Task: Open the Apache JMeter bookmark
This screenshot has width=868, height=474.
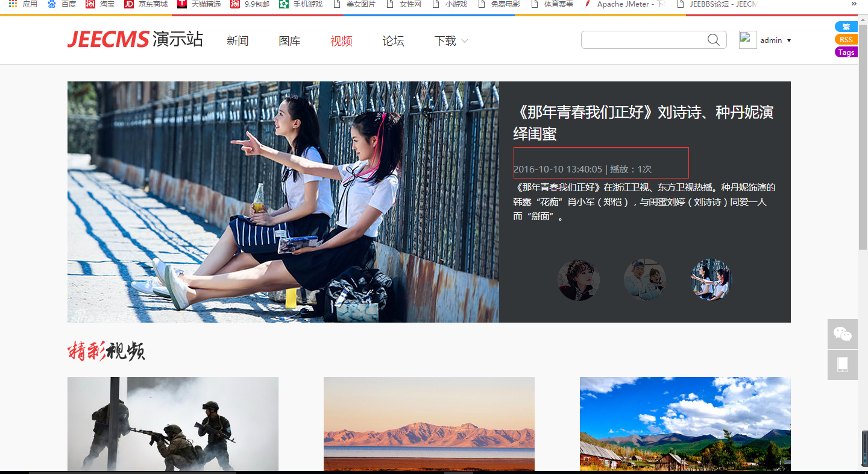Action: point(624,4)
